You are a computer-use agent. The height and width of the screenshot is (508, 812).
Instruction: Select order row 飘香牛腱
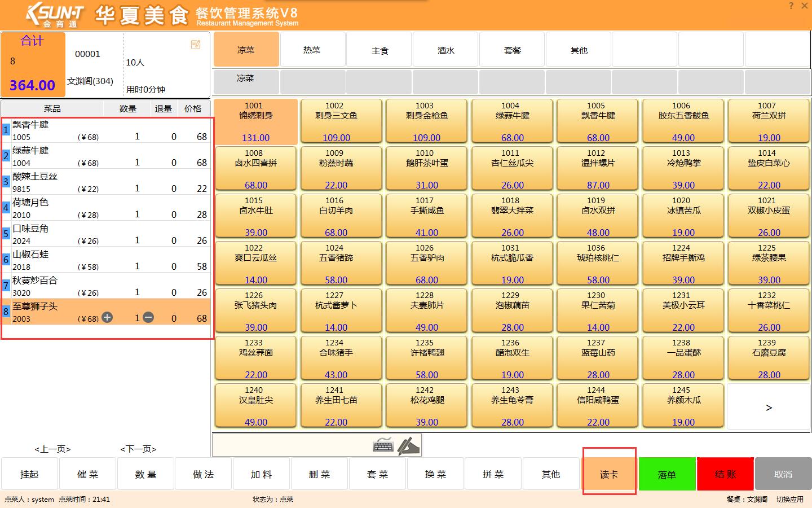tap(107, 130)
